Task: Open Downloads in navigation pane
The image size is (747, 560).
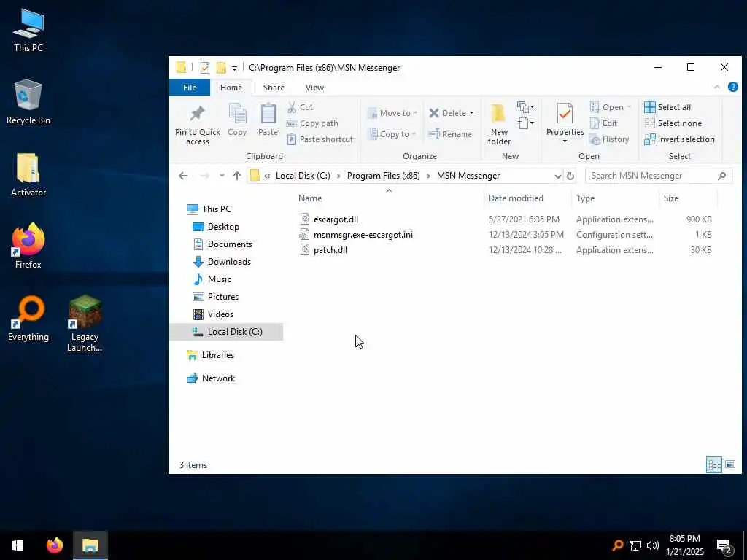Action: (228, 262)
